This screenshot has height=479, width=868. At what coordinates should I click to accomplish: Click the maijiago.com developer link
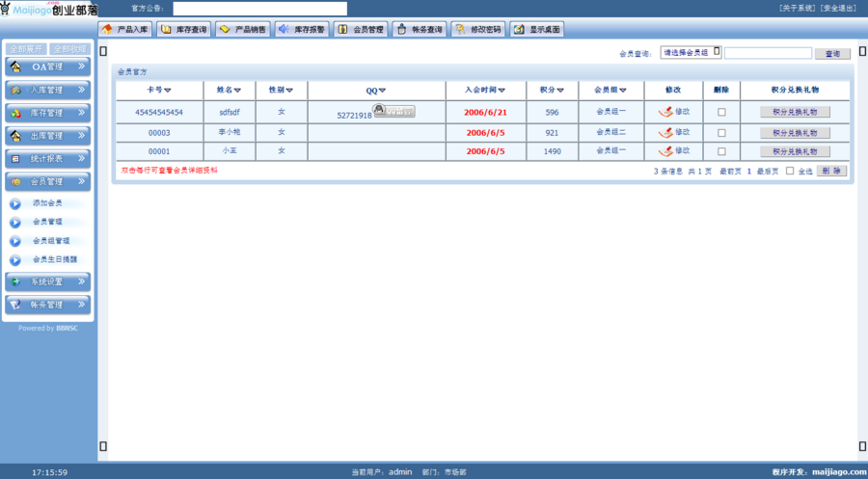(838, 472)
